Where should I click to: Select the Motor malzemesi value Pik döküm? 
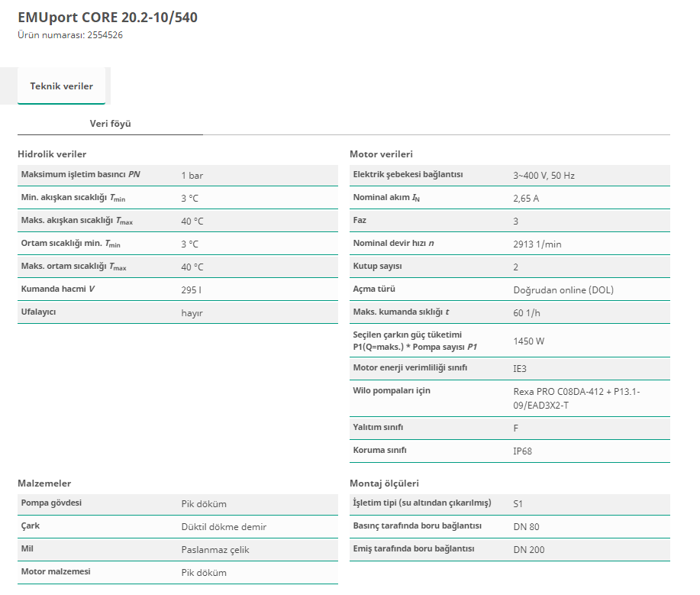(204, 573)
